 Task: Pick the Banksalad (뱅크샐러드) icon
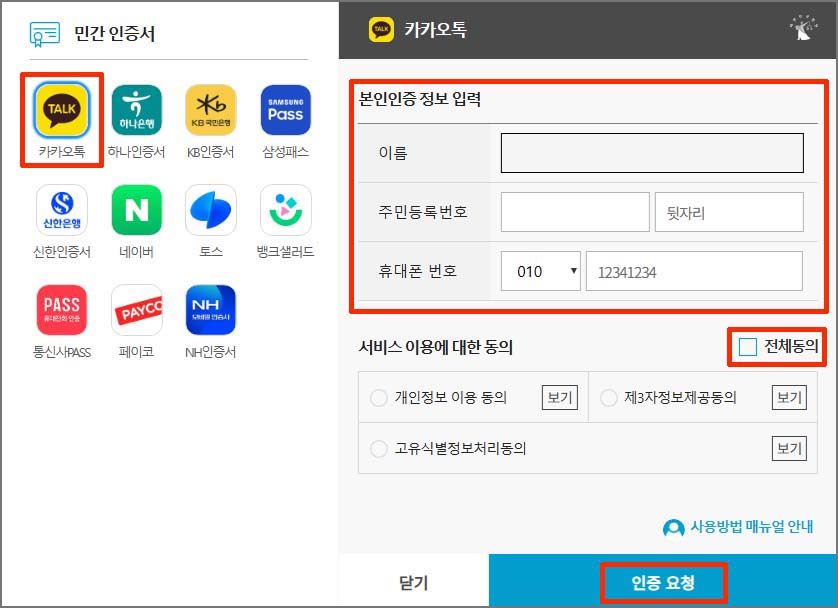click(285, 210)
